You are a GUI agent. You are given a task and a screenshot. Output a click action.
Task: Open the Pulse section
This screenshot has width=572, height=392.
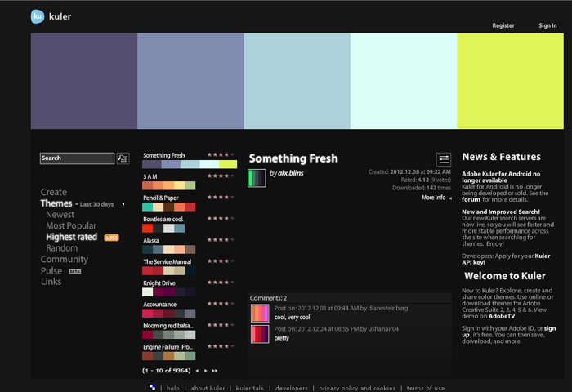(x=51, y=271)
